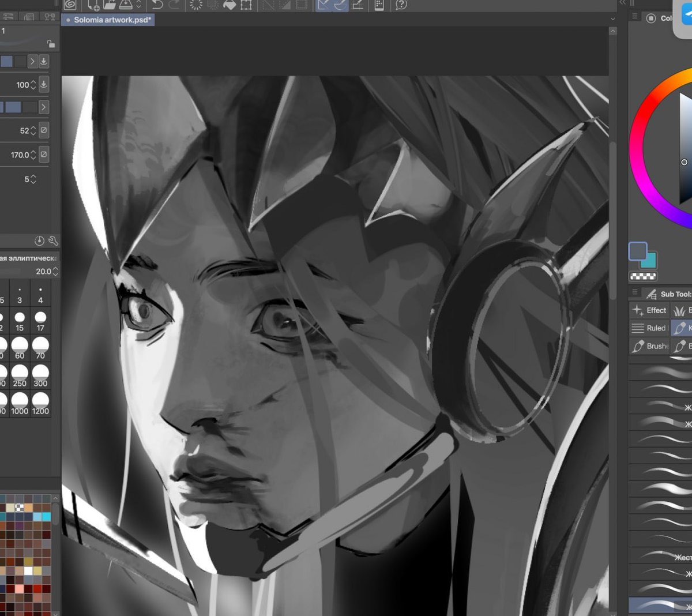Select brush size 17 preset
The height and width of the screenshot is (616, 692).
[40, 321]
